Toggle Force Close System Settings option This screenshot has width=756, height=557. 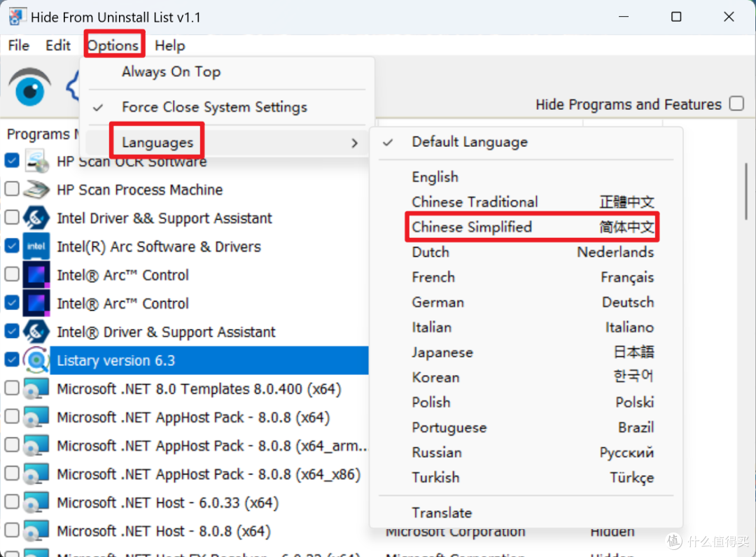(227, 107)
